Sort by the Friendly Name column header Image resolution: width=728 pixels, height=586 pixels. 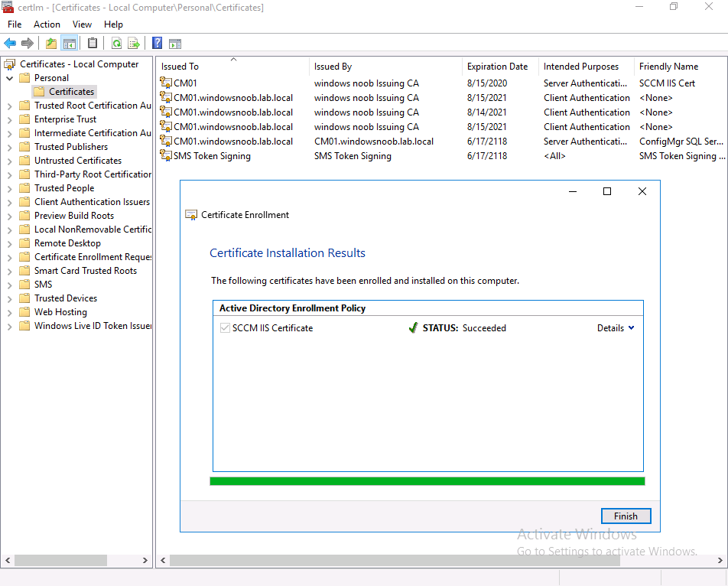click(681, 67)
